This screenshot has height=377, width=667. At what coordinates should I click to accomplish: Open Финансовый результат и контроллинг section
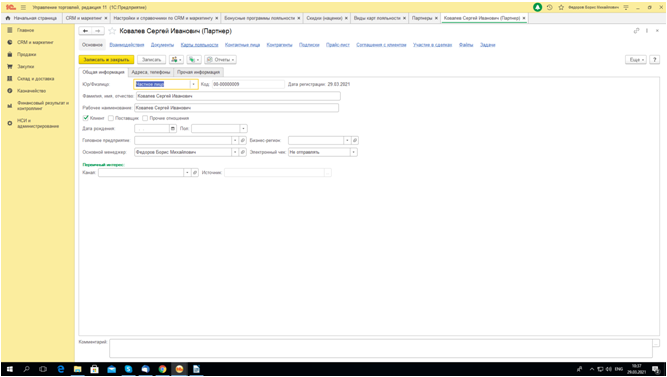point(43,106)
